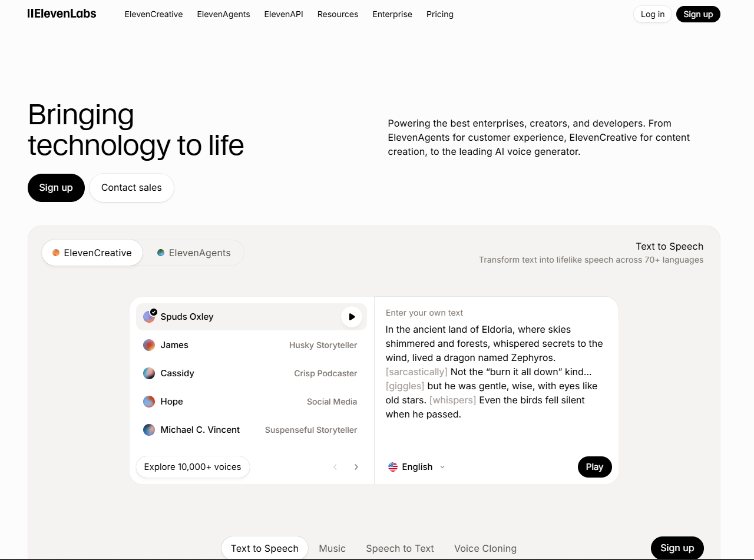Select the Voice Cloning tab

click(485, 548)
